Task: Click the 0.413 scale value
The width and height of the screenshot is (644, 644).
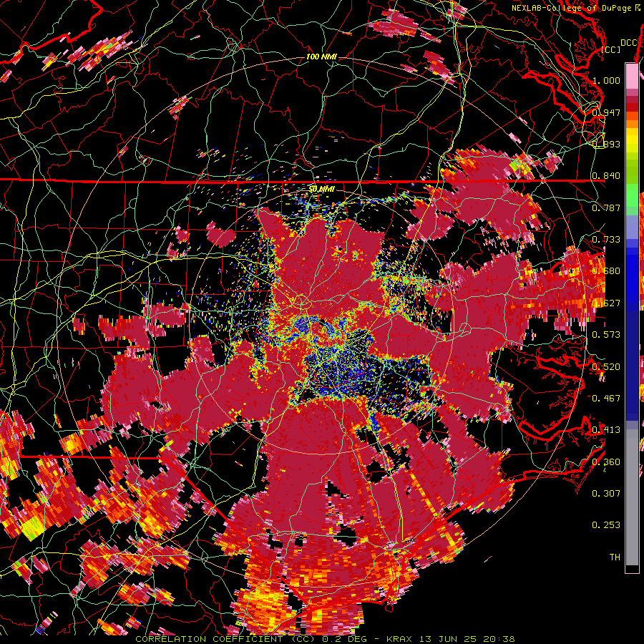Action: (606, 430)
